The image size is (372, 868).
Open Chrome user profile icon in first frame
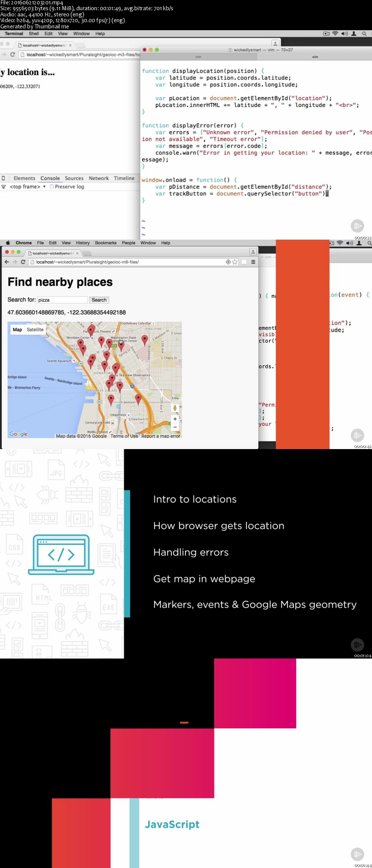click(275, 43)
